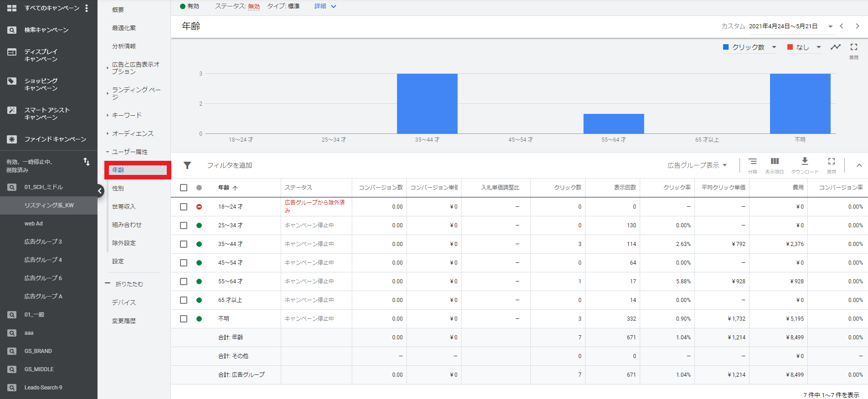This screenshot has height=399, width=868.
Task: Open the 広告グループ表示 dropdown
Action: 697,165
